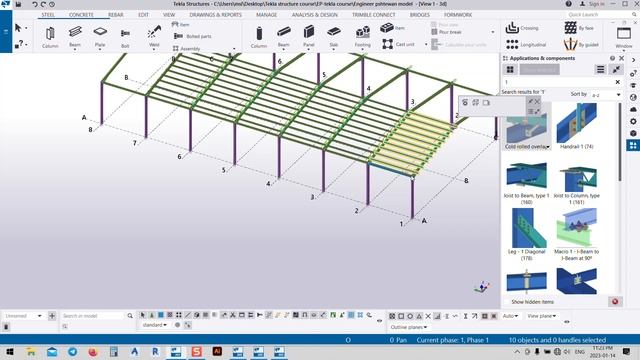Select the Handrail 1 (74) component
Screen dimensions: 640x360
(x=577, y=126)
